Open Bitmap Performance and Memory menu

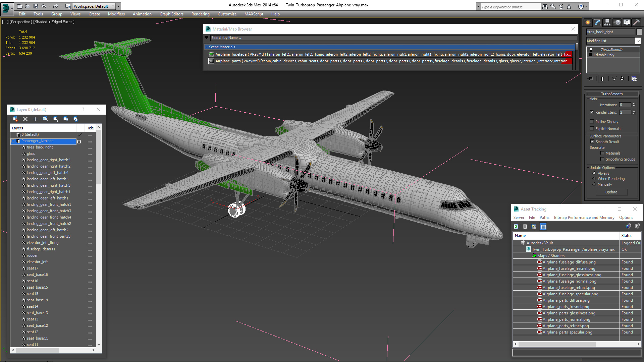point(584,218)
